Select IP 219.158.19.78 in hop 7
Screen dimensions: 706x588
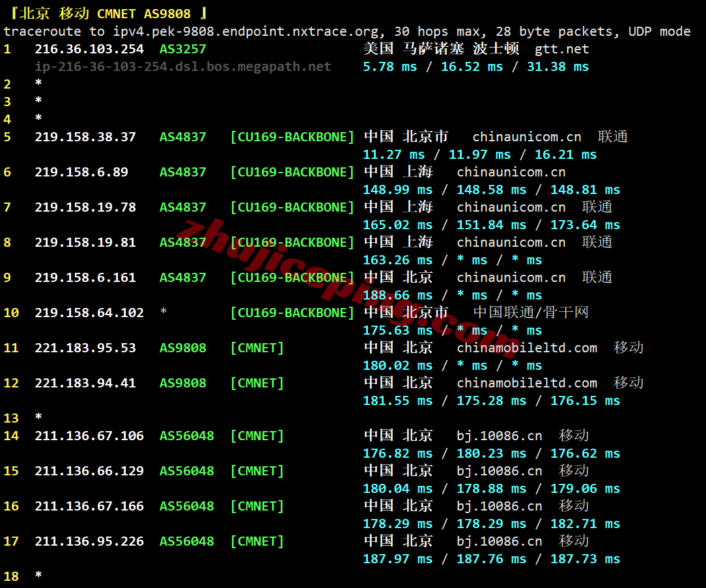85,207
